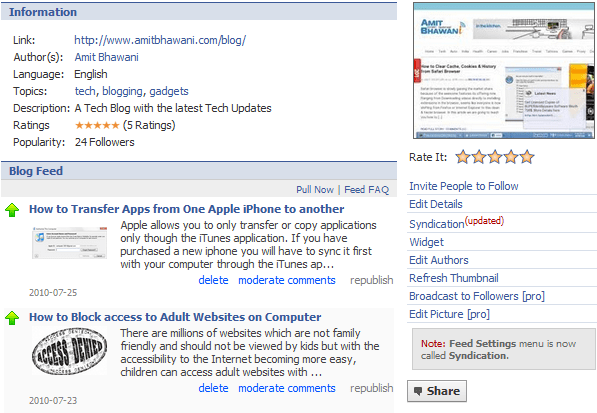Open Edit Details option
Viewport: 597px width, 413px height.
(x=436, y=204)
